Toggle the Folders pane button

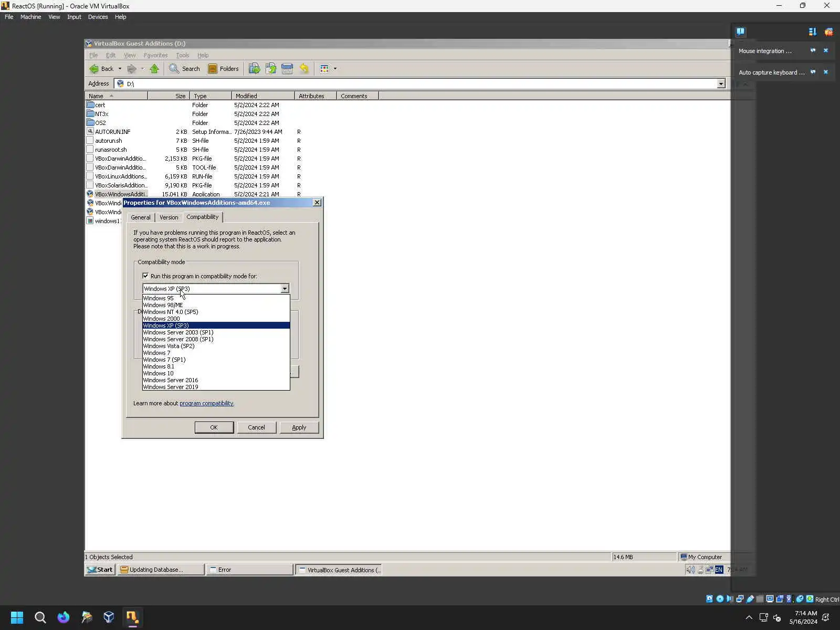point(223,69)
